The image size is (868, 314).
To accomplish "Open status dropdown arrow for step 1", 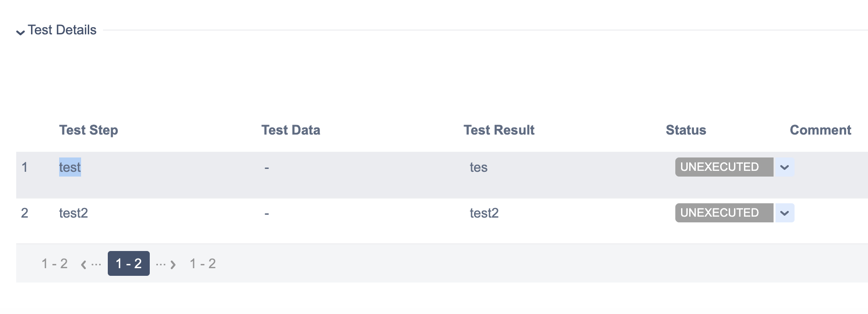I will point(784,167).
